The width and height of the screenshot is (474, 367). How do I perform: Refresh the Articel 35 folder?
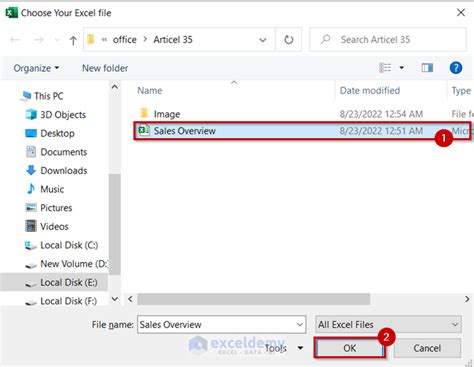[289, 40]
